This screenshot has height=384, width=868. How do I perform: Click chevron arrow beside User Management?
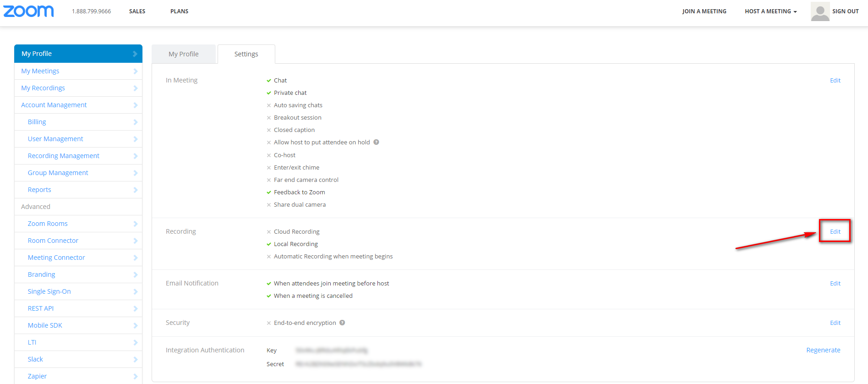click(x=135, y=139)
